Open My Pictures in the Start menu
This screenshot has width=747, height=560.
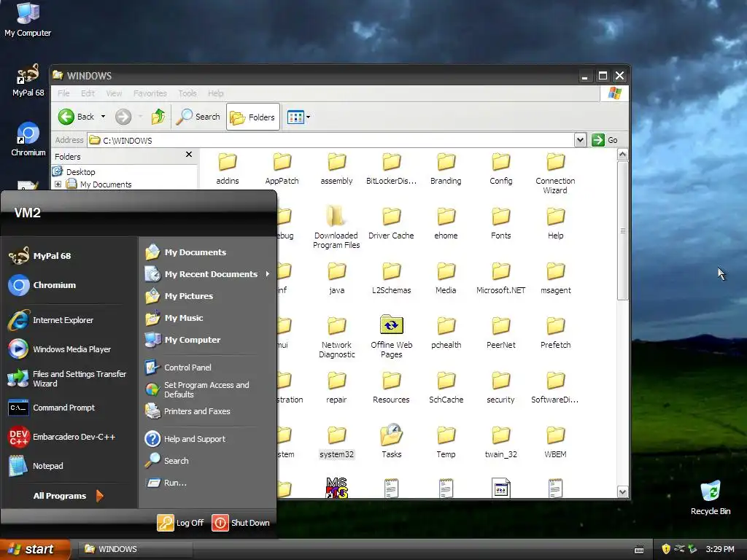179,296
